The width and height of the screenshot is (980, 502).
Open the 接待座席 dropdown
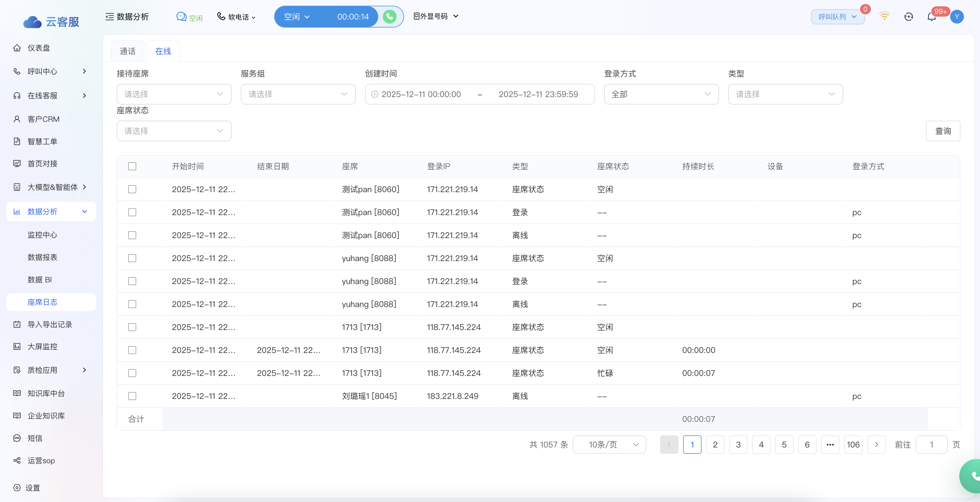[x=174, y=94]
